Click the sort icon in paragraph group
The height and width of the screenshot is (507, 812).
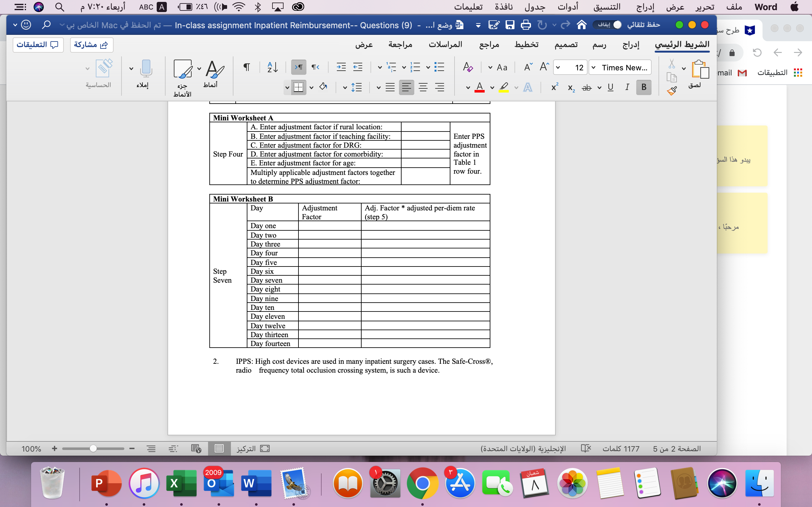pyautogui.click(x=272, y=67)
